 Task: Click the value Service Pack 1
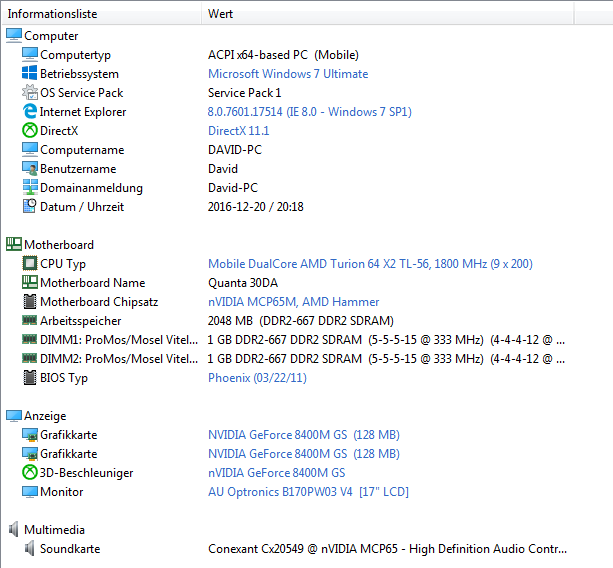click(244, 93)
